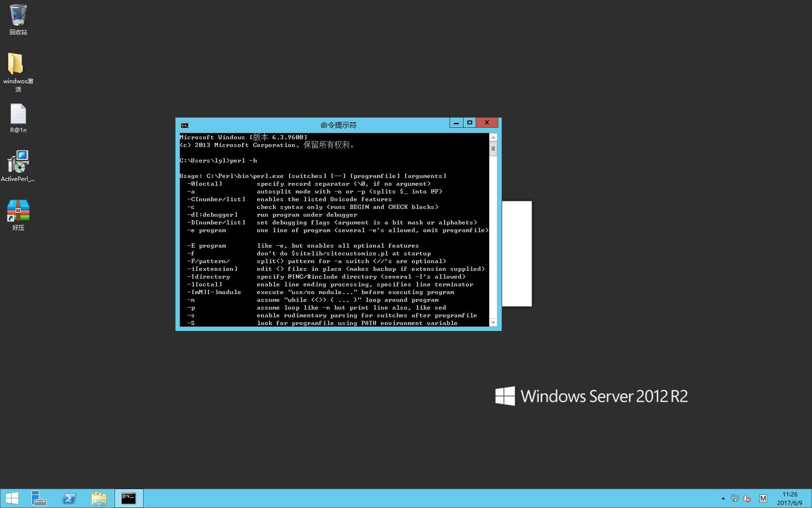This screenshot has height=508, width=812.
Task: Click the muted volume tray icon
Action: click(x=747, y=498)
